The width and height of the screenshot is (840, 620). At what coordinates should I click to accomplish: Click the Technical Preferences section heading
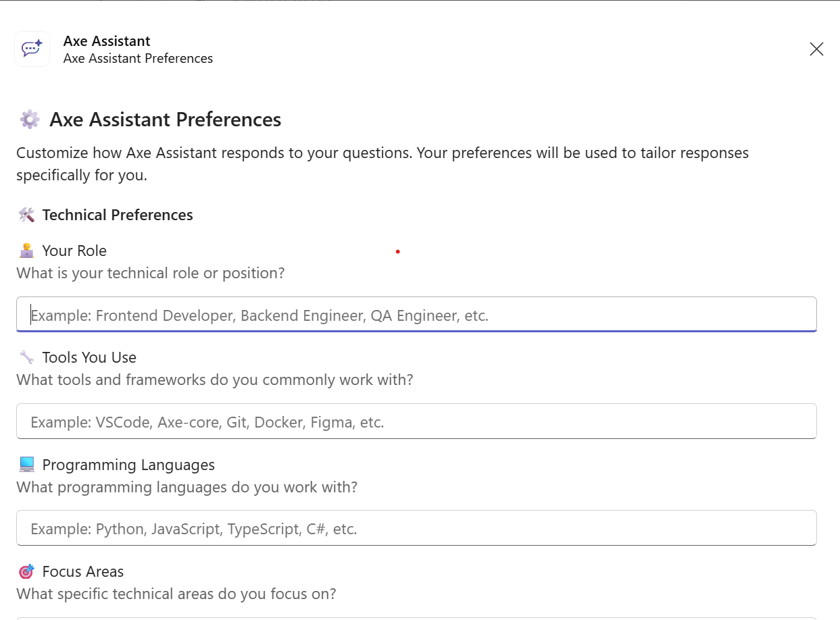click(118, 215)
